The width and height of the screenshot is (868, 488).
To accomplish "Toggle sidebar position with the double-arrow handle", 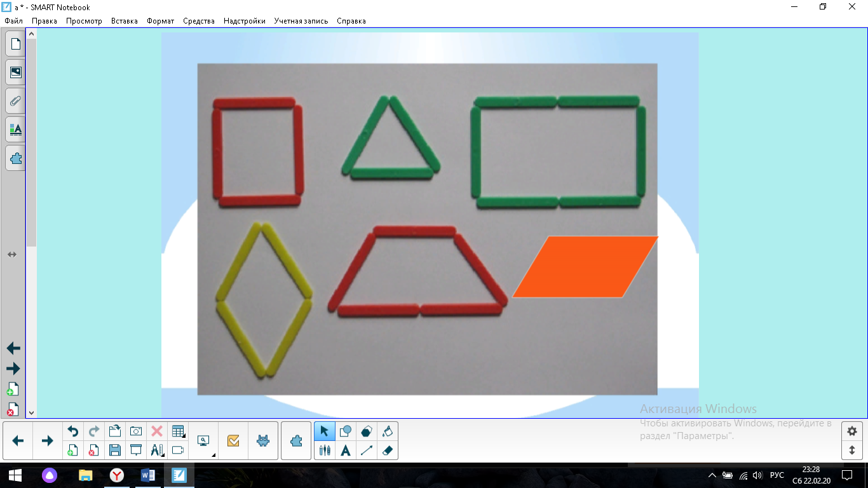I will [x=12, y=255].
